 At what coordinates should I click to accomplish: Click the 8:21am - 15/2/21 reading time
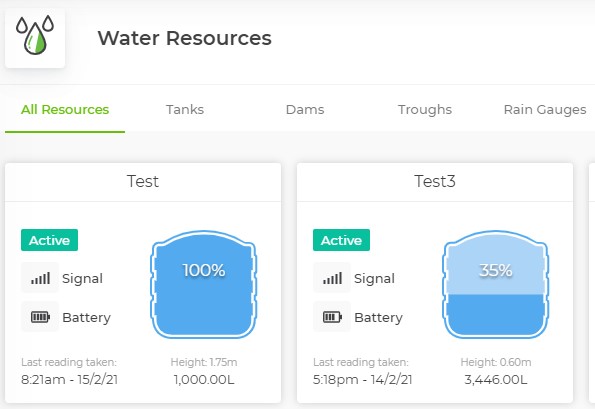click(69, 379)
